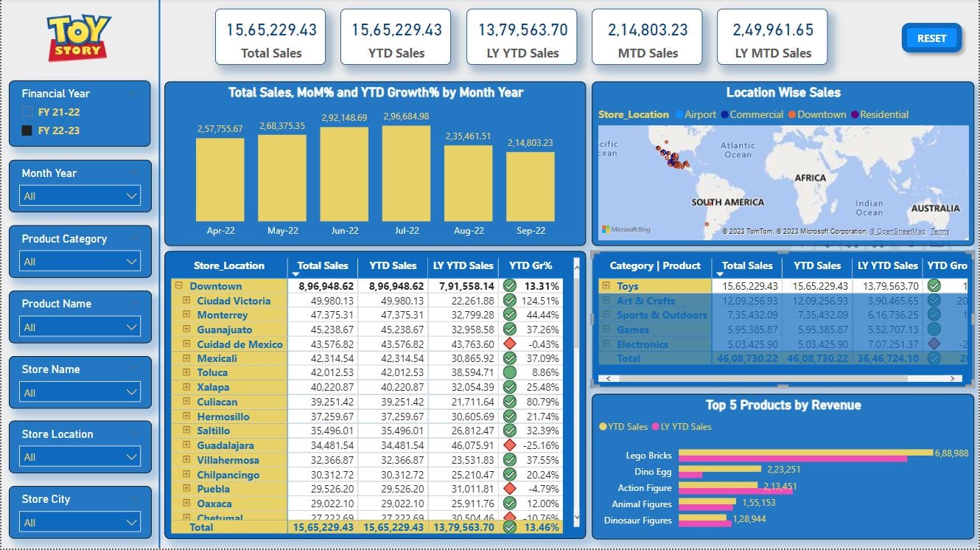Expand Ciudad Victoria row plus icon

click(x=186, y=301)
